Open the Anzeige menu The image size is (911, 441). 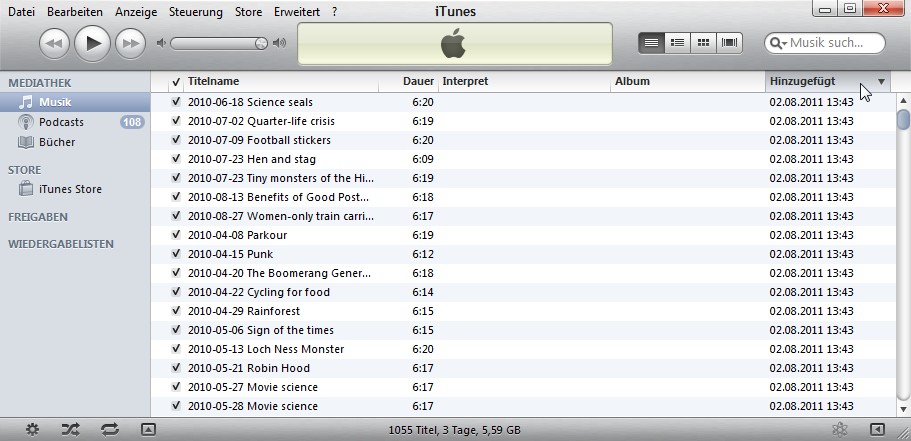tap(136, 12)
